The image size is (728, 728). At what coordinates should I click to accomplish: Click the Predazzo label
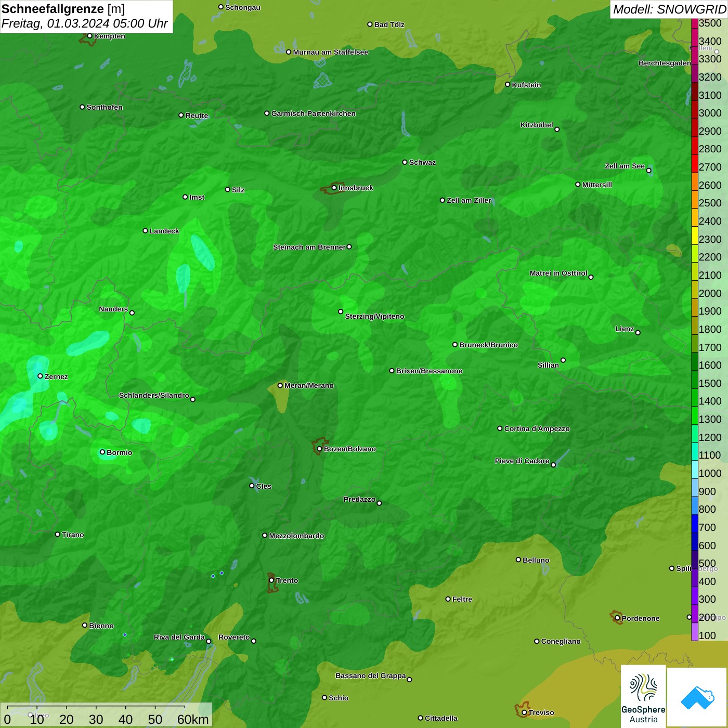tap(359, 499)
